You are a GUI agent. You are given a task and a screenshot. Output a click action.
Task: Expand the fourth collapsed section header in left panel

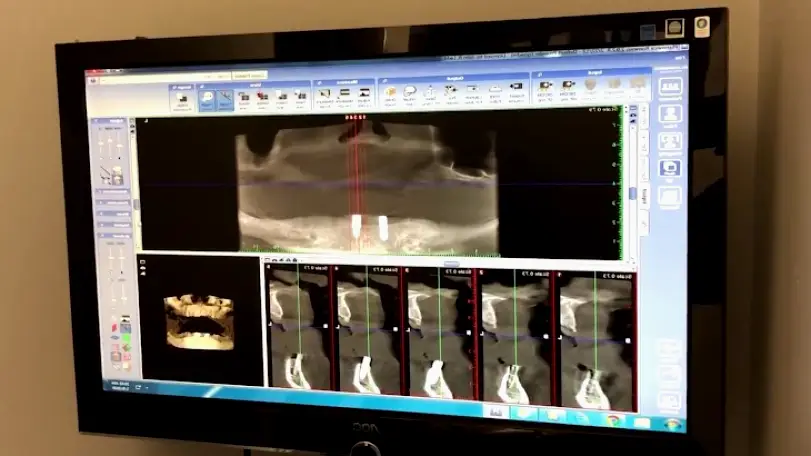(114, 225)
